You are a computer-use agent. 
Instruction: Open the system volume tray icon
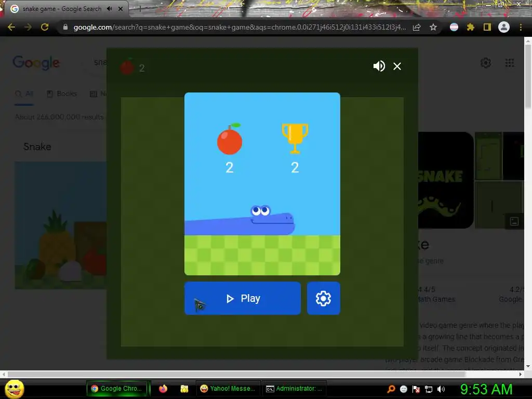point(441,389)
